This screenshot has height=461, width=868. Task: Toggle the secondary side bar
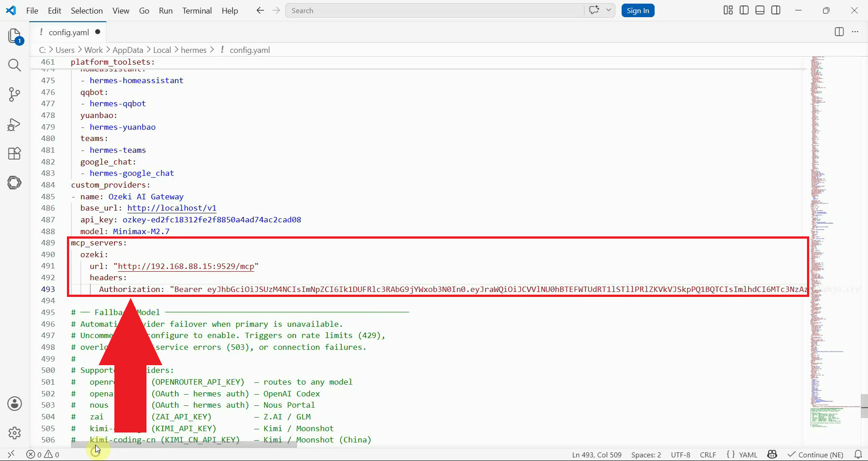(x=776, y=10)
